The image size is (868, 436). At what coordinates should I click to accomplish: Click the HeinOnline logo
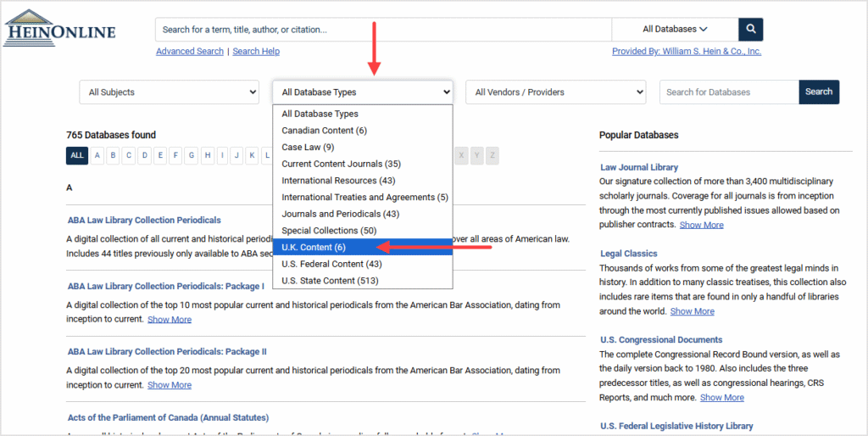59,28
